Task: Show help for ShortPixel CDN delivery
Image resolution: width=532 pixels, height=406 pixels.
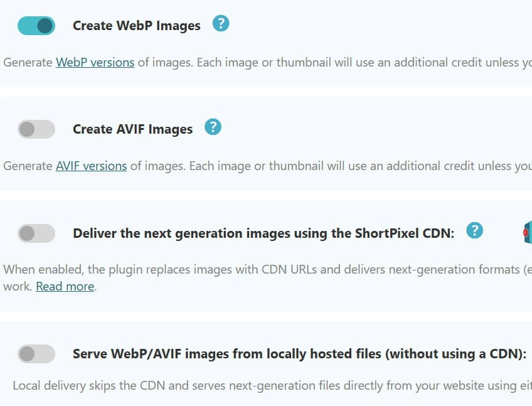Action: click(x=475, y=230)
